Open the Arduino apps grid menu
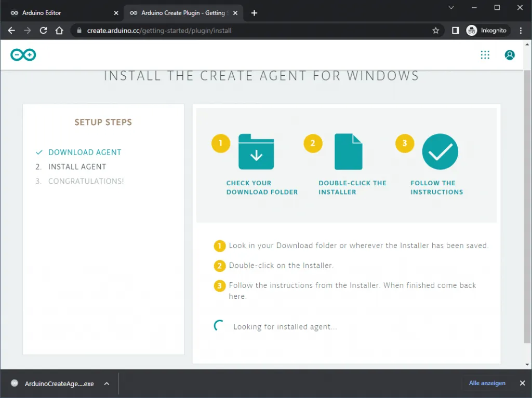The image size is (532, 398). tap(485, 55)
